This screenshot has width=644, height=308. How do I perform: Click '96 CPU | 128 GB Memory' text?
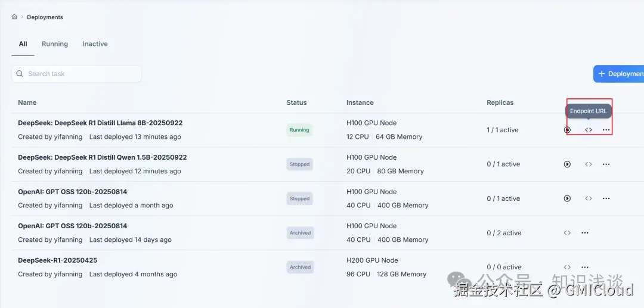click(x=386, y=274)
